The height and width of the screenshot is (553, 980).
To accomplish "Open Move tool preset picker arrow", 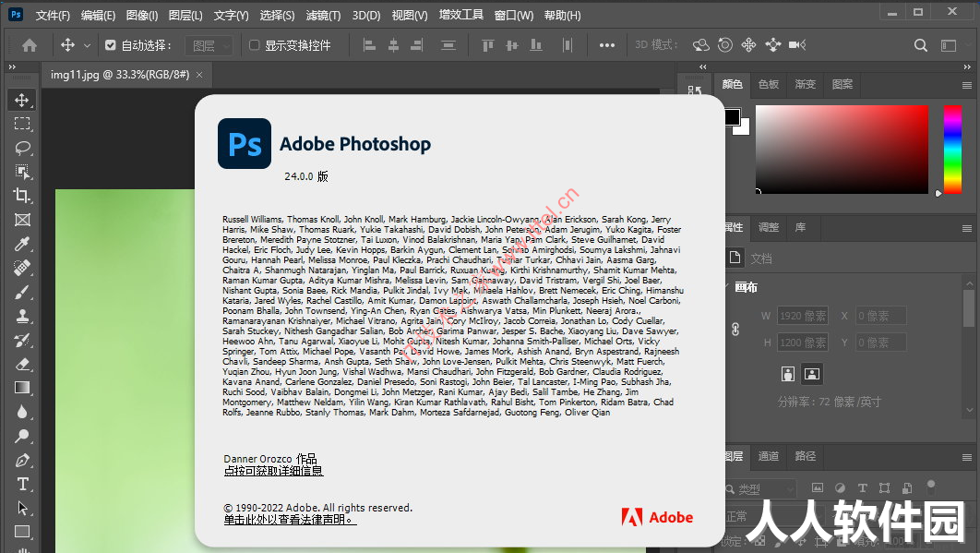I will (87, 45).
